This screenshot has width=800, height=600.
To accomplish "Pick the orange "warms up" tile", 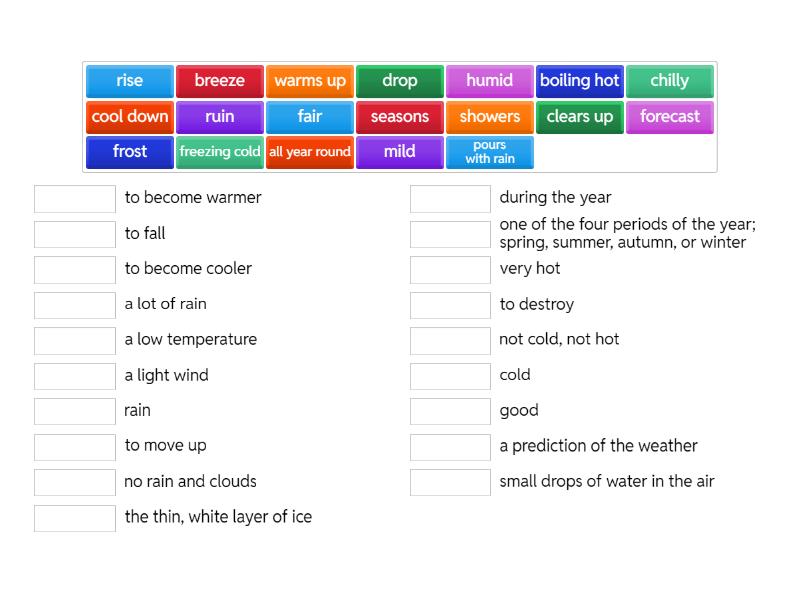I will click(310, 81).
